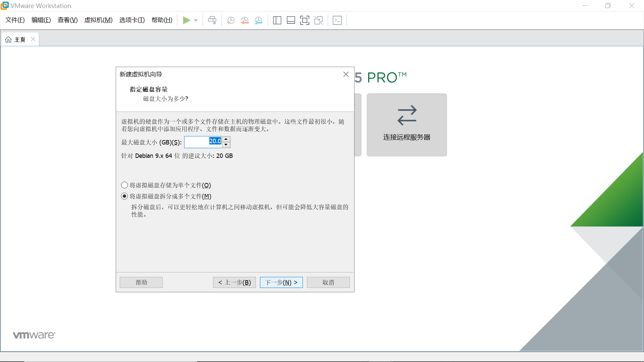Open the Snapshot Manager icon

258,20
